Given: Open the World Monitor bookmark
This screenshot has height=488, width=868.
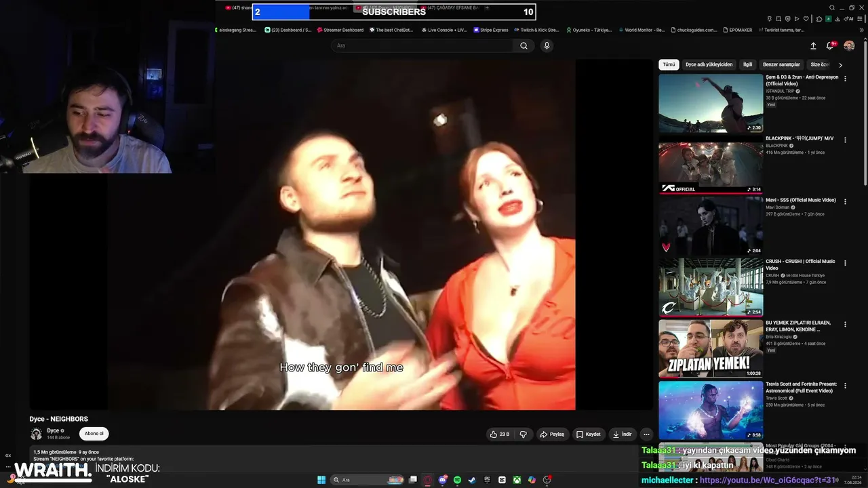Looking at the screenshot, I should point(641,30).
